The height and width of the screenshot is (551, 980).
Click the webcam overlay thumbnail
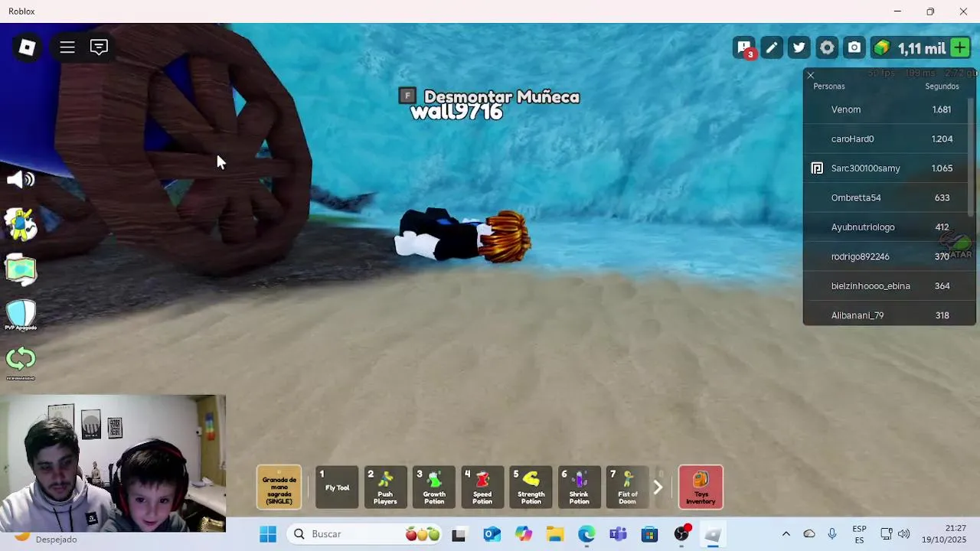[x=113, y=464]
